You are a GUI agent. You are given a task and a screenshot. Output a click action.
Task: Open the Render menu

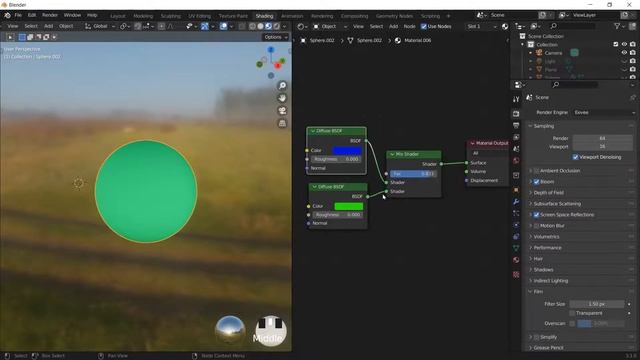tap(50, 15)
